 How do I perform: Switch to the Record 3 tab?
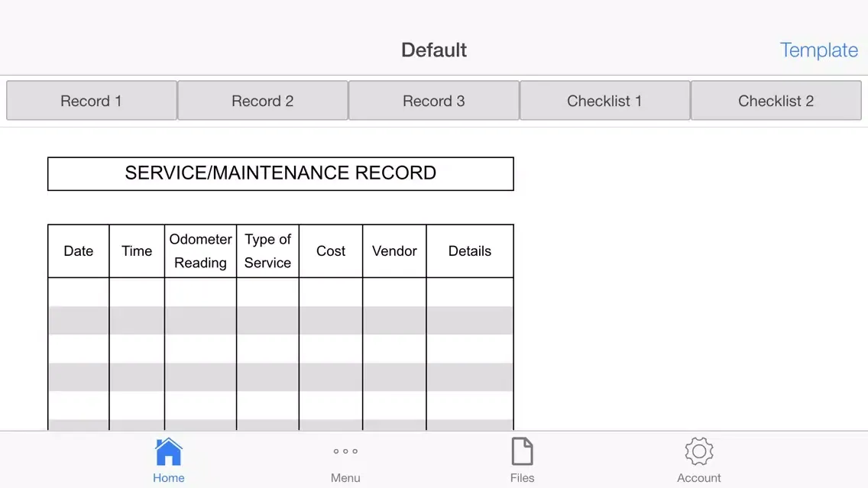(433, 101)
